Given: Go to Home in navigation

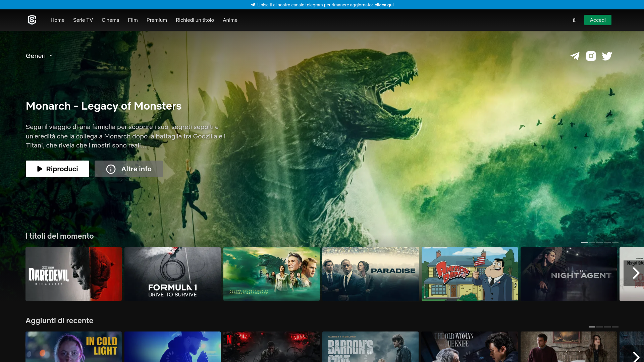Looking at the screenshot, I should click(x=57, y=20).
